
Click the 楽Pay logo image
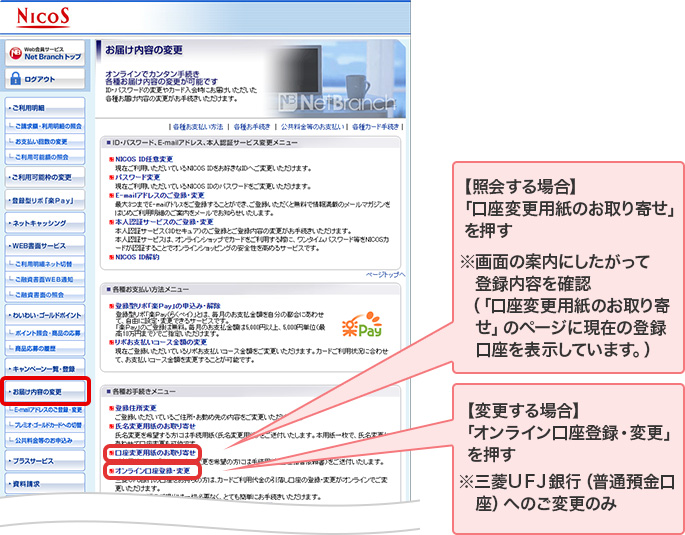pyautogui.click(x=362, y=324)
